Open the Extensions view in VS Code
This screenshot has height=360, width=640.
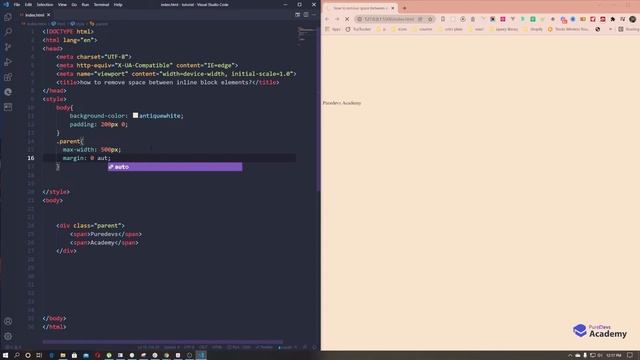click(8, 77)
